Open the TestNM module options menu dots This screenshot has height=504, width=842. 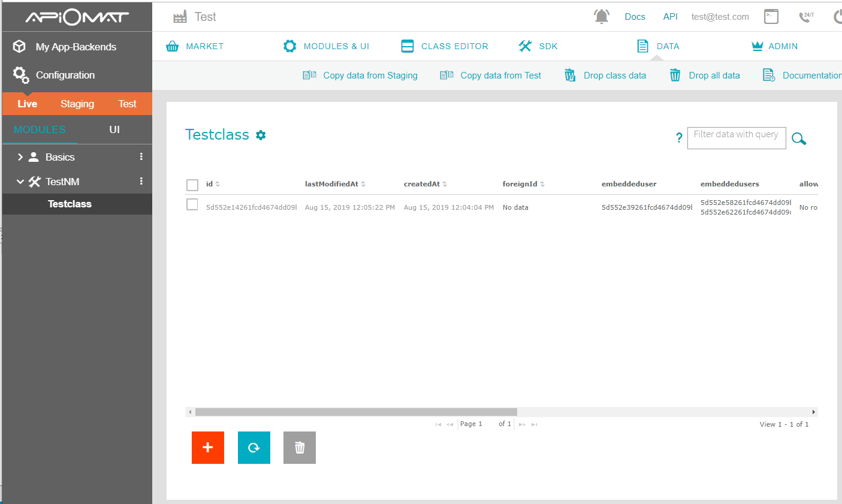(x=141, y=181)
